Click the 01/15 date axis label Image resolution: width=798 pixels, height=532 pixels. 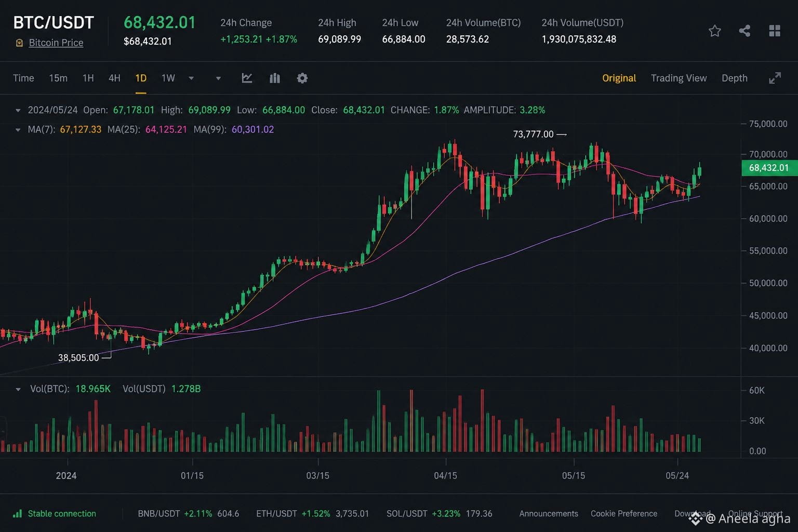point(192,475)
